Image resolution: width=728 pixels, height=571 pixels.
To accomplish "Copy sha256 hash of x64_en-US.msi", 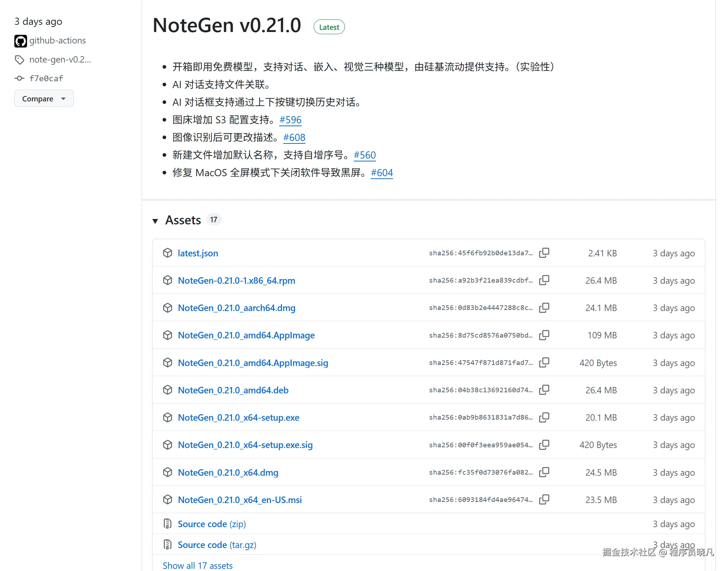I will (544, 499).
